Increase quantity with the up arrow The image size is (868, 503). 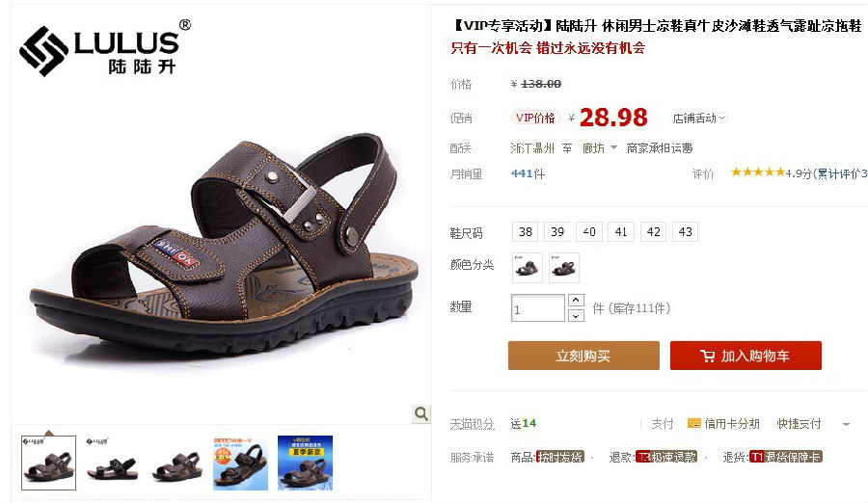(x=576, y=300)
